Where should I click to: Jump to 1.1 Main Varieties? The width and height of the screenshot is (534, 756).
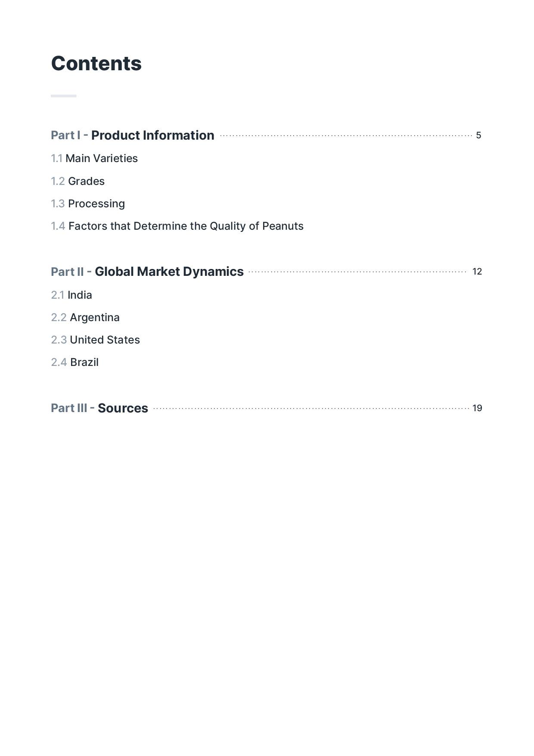click(94, 159)
